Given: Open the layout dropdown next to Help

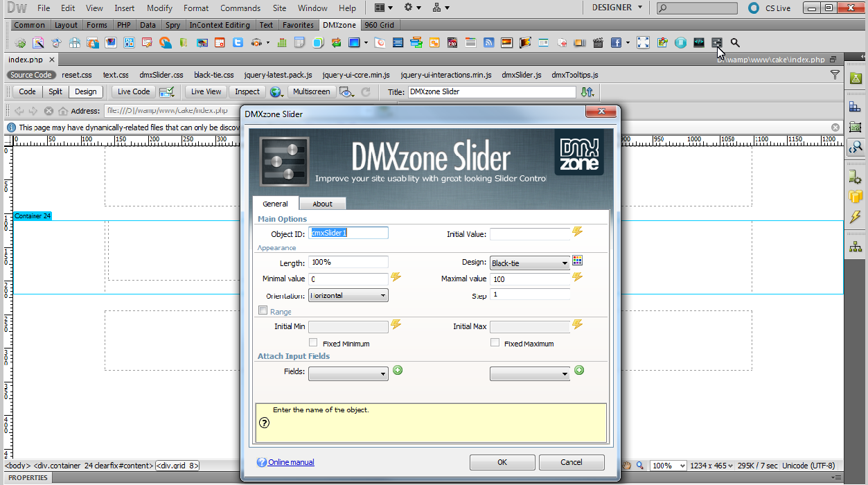Looking at the screenshot, I should tap(383, 8).
